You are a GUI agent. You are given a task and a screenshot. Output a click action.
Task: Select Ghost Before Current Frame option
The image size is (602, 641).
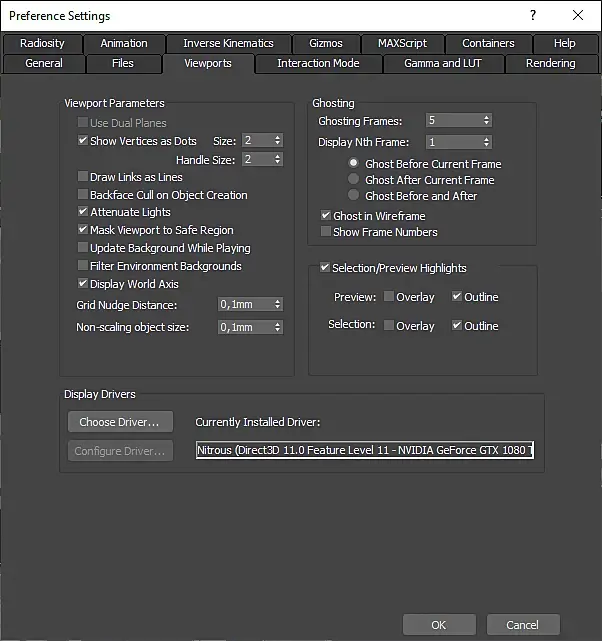click(x=354, y=163)
